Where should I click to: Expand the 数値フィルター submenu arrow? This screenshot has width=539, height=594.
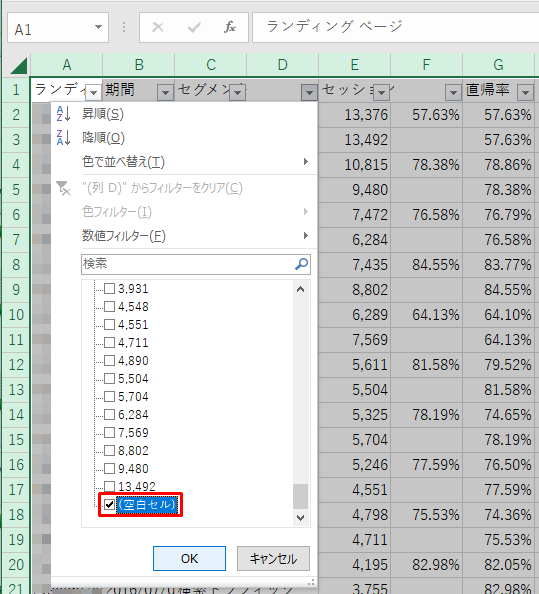tap(306, 236)
